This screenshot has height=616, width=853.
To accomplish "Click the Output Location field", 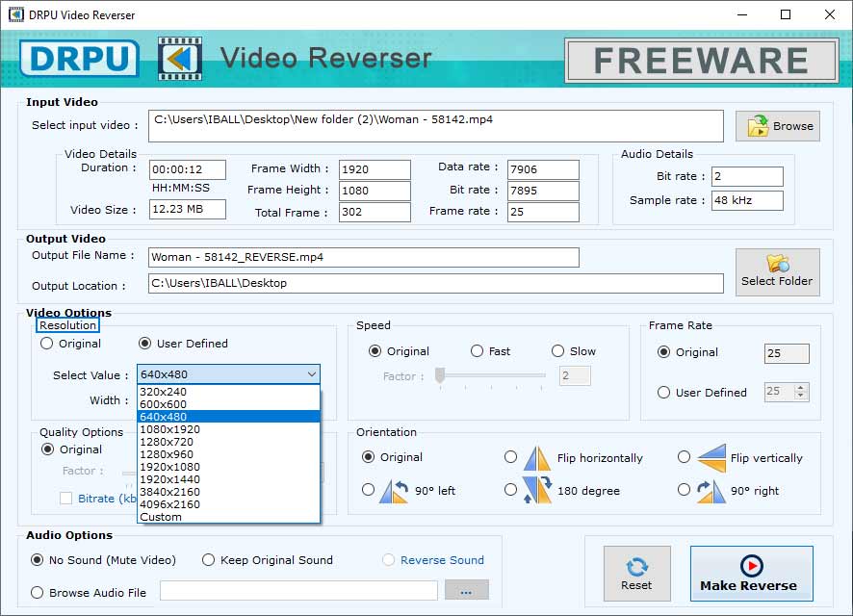I will point(436,283).
